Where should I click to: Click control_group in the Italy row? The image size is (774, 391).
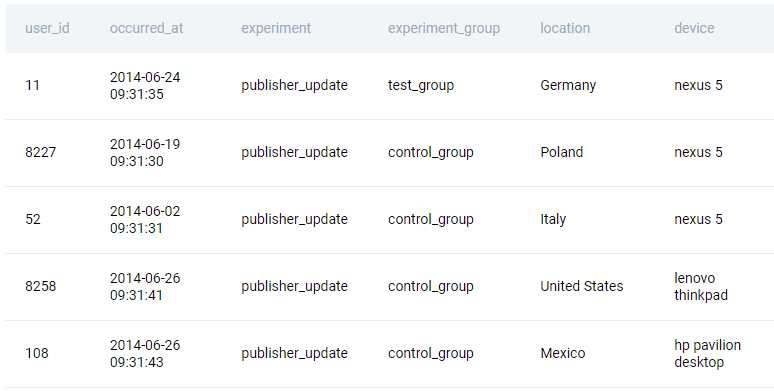(431, 220)
